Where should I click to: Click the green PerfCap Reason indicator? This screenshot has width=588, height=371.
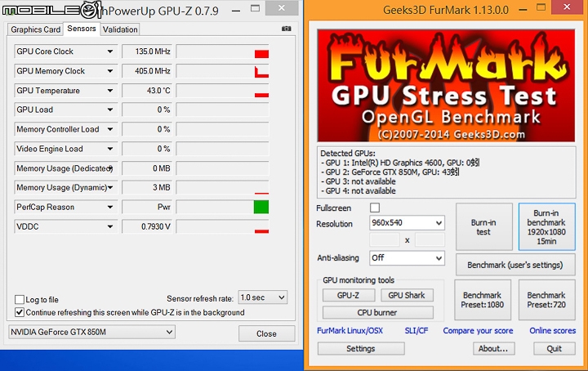(261, 207)
